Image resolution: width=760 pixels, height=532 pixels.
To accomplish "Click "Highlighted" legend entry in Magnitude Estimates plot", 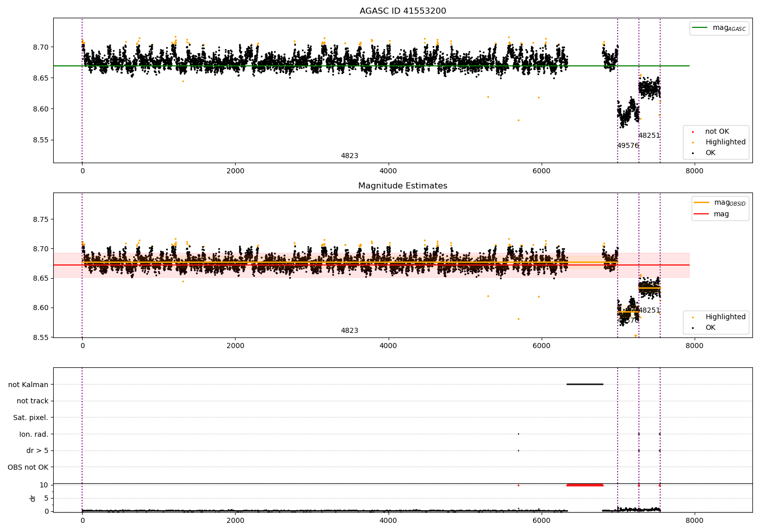I will (726, 317).
